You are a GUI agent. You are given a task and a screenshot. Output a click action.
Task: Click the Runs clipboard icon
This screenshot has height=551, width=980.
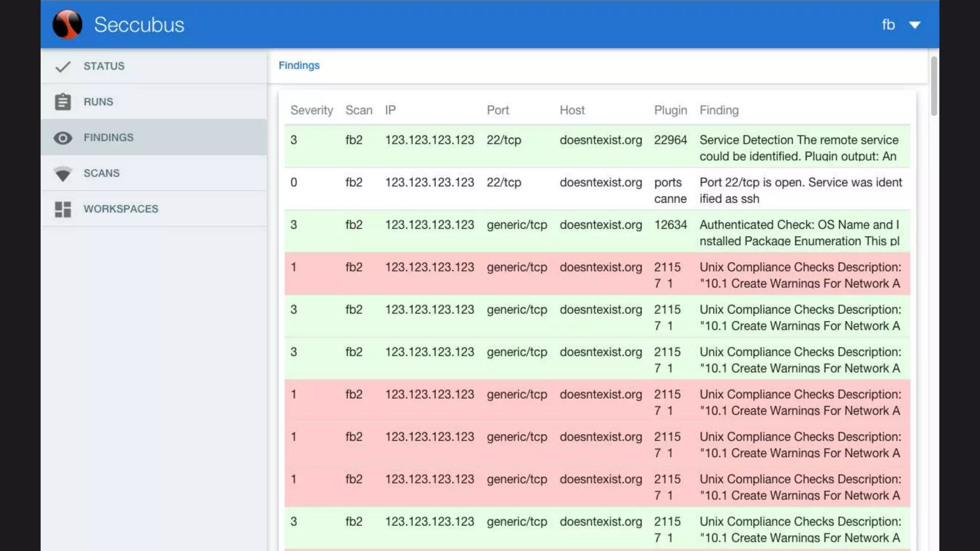pos(63,102)
